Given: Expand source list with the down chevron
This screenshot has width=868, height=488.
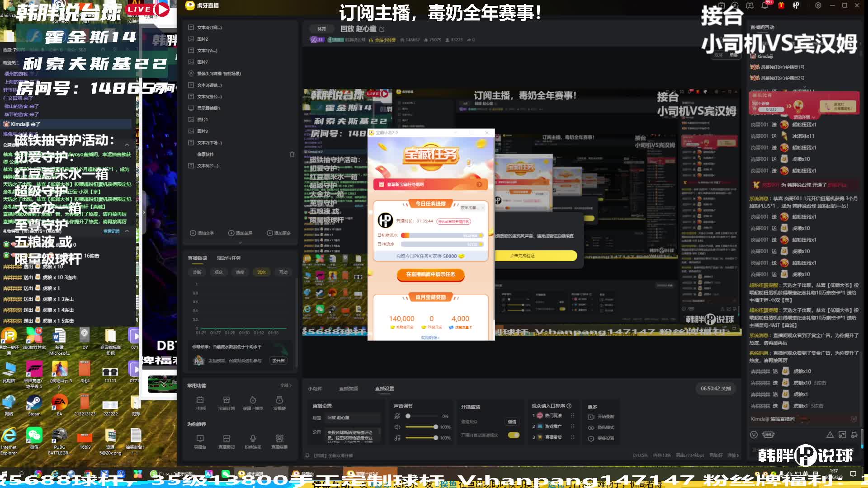Looking at the screenshot, I should click(x=240, y=243).
